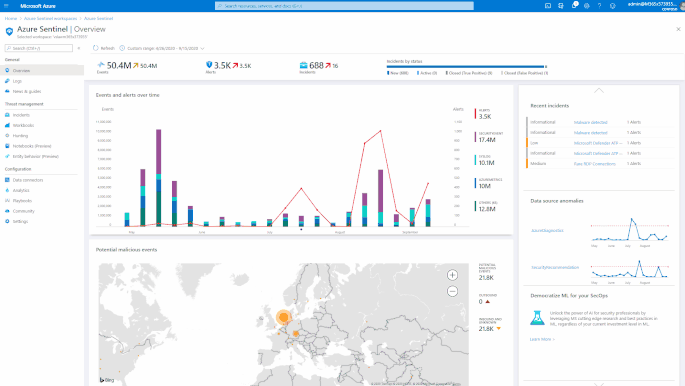The image size is (685, 386).
Task: Open the SecurityRecommendation anomaly link
Action: pos(555,267)
